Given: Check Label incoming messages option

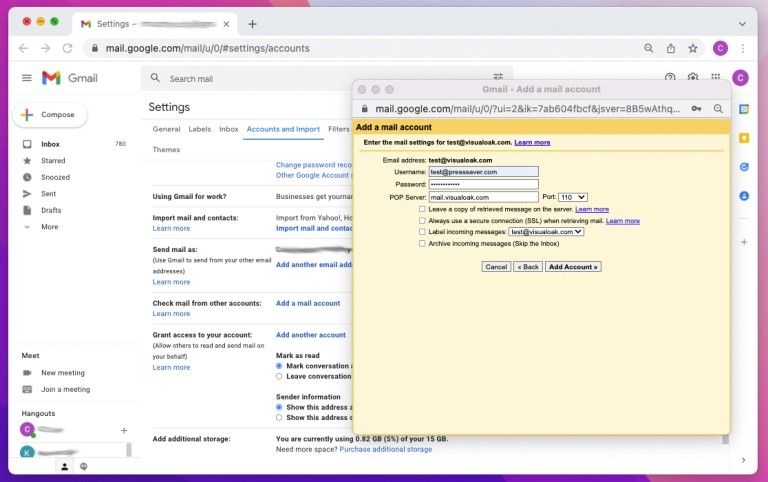Looking at the screenshot, I should 422,232.
